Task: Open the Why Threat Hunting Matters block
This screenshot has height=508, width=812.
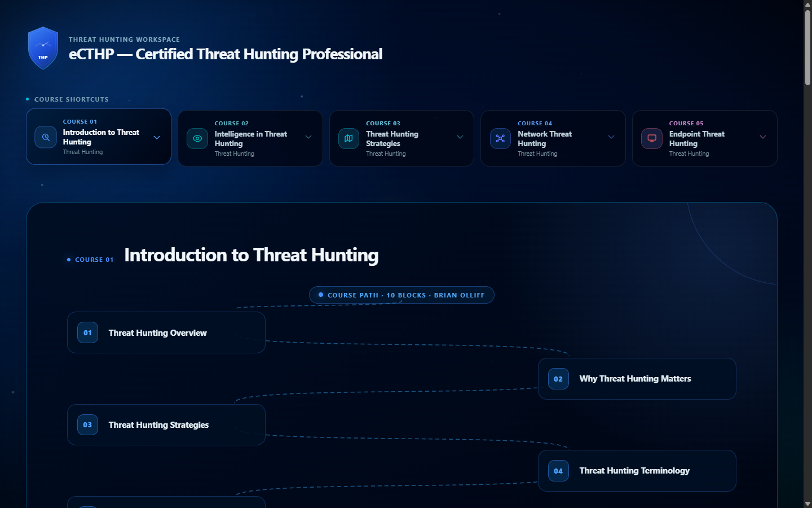Action: point(637,379)
